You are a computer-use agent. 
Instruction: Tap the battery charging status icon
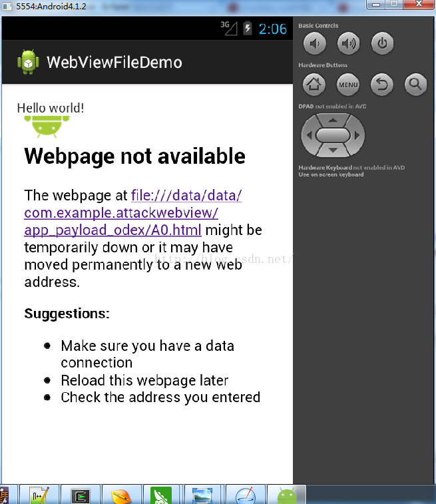(x=248, y=28)
